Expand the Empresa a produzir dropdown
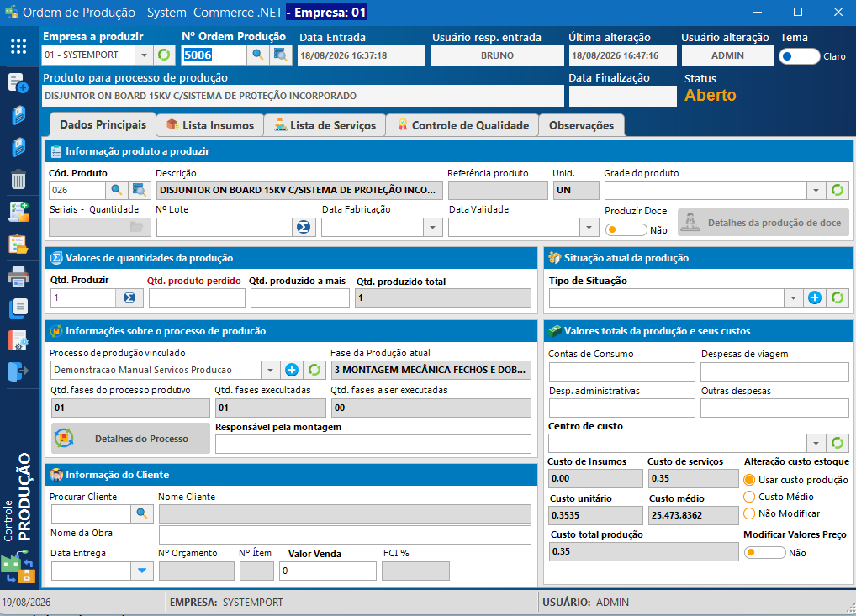 (144, 55)
